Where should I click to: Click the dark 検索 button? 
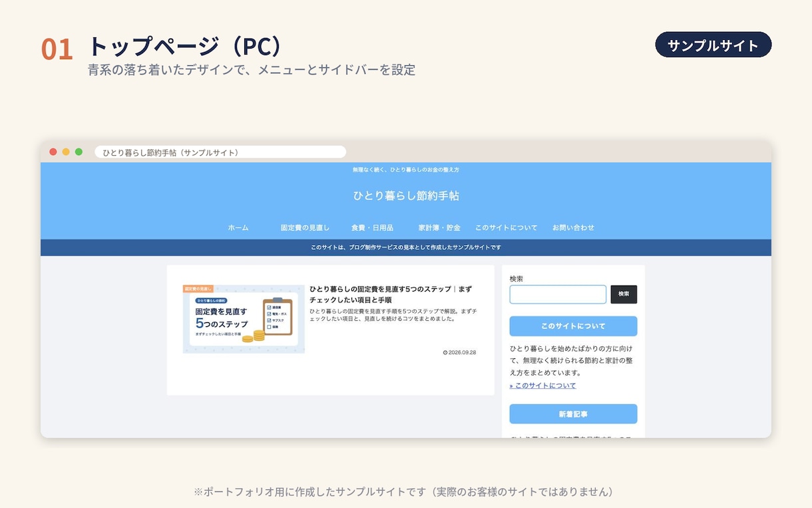624,294
